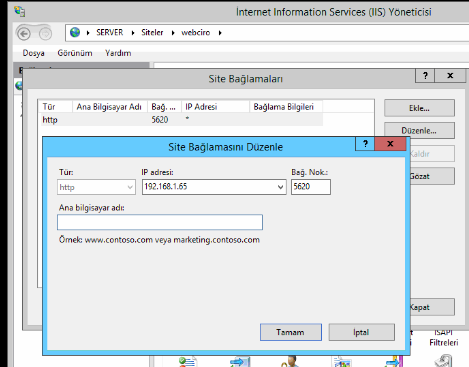Click Siteler in the breadcrumb path
The width and height of the screenshot is (469, 367).
152,32
